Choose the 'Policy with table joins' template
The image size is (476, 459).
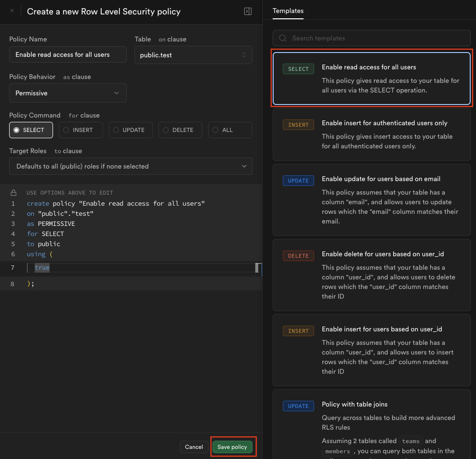pyautogui.click(x=371, y=424)
